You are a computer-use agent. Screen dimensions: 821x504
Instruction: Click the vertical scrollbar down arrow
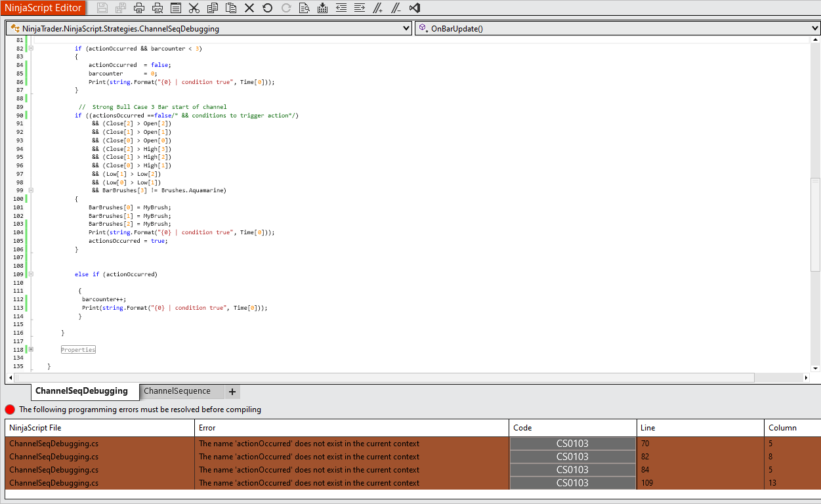click(x=815, y=369)
